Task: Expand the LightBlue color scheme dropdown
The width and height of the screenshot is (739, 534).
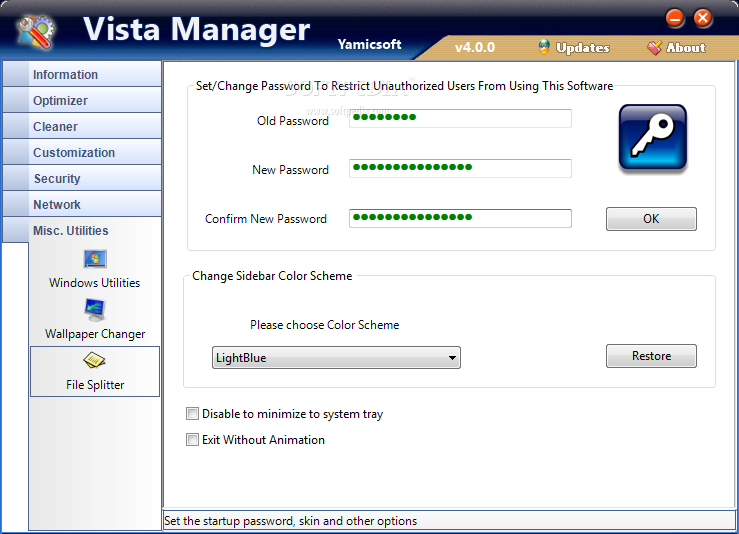Action: pyautogui.click(x=336, y=358)
